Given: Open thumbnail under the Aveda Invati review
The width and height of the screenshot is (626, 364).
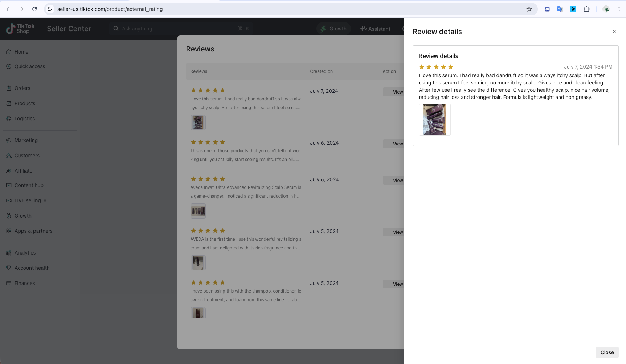Looking at the screenshot, I should pos(198,211).
